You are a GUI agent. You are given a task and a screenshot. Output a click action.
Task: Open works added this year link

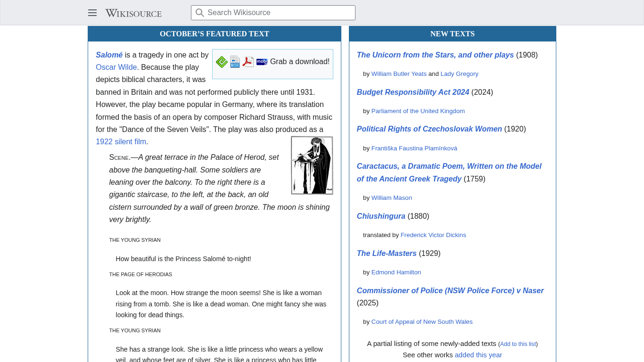pyautogui.click(x=479, y=355)
